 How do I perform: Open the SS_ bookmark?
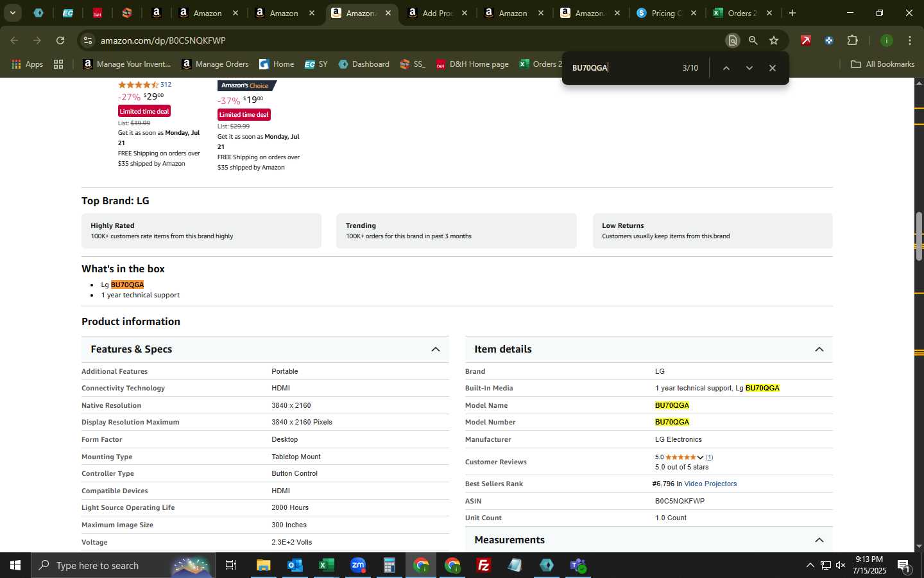(x=413, y=64)
